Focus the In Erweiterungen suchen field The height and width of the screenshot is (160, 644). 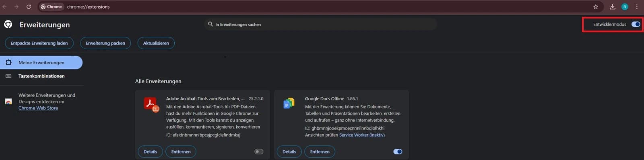(x=320, y=24)
